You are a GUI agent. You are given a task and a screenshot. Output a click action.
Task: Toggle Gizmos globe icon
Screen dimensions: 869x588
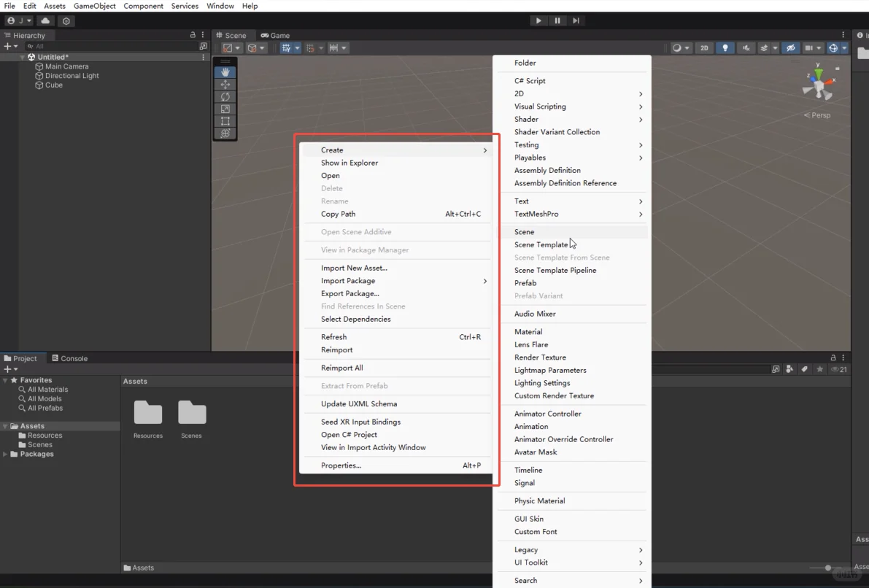pyautogui.click(x=833, y=47)
